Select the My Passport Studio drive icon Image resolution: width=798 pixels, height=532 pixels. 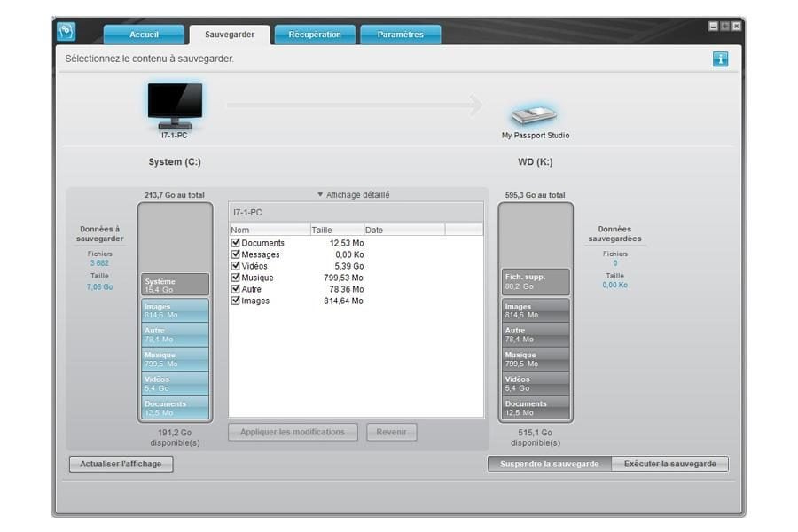point(534,115)
